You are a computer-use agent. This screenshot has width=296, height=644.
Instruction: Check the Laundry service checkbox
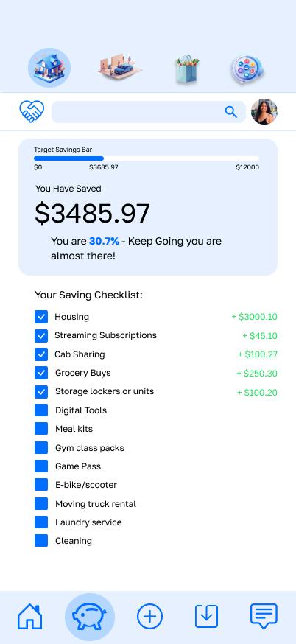pos(41,522)
